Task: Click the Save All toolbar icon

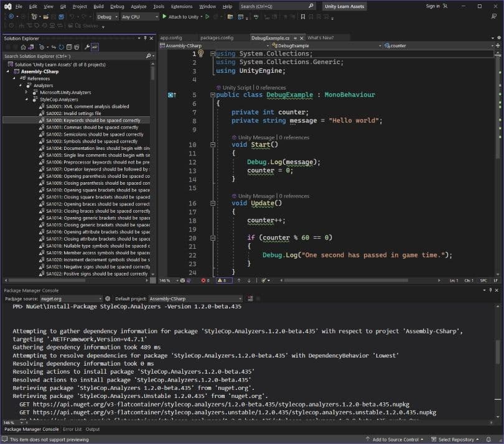Action: tap(62, 17)
